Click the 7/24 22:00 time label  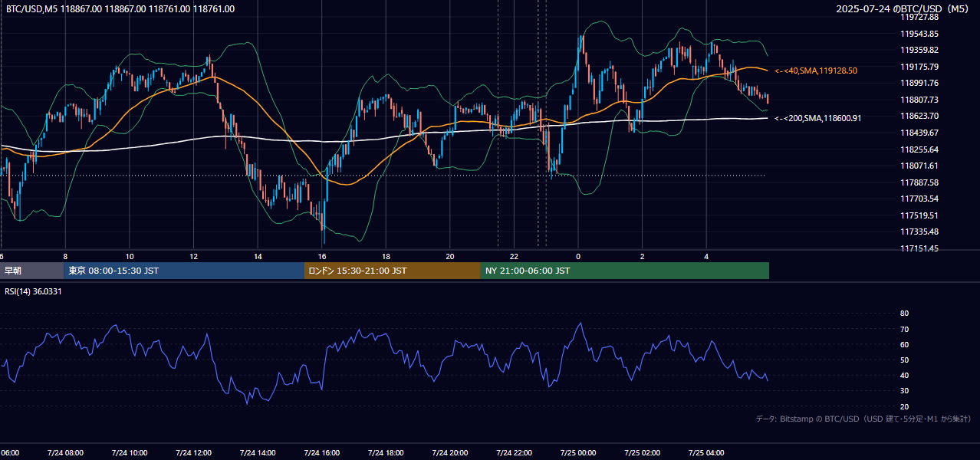pyautogui.click(x=514, y=453)
